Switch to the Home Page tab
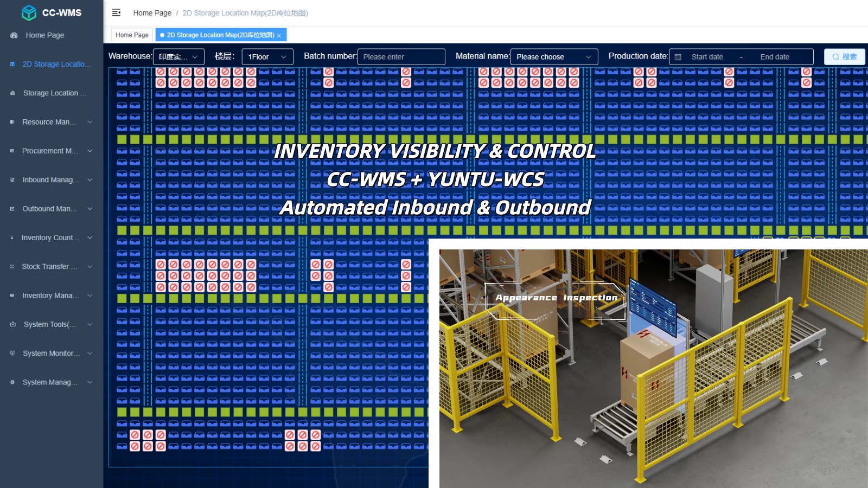 [132, 35]
